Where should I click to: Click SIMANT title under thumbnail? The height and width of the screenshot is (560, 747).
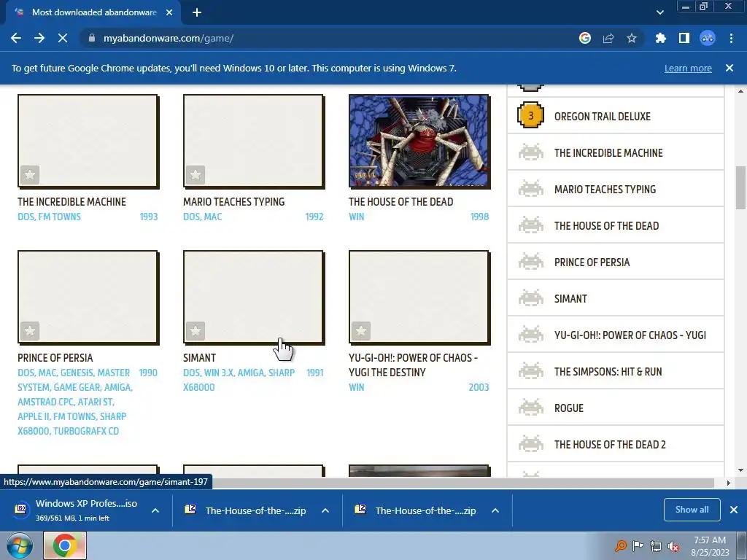(x=200, y=358)
